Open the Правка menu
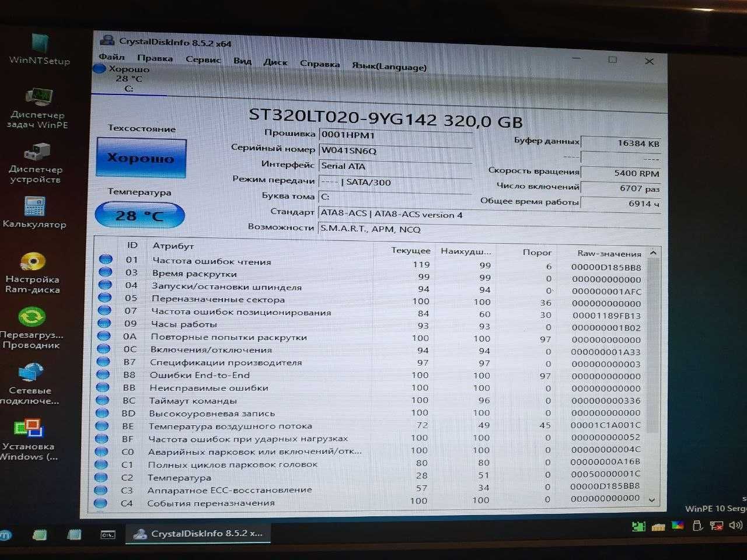The width and height of the screenshot is (747, 560). [155, 58]
